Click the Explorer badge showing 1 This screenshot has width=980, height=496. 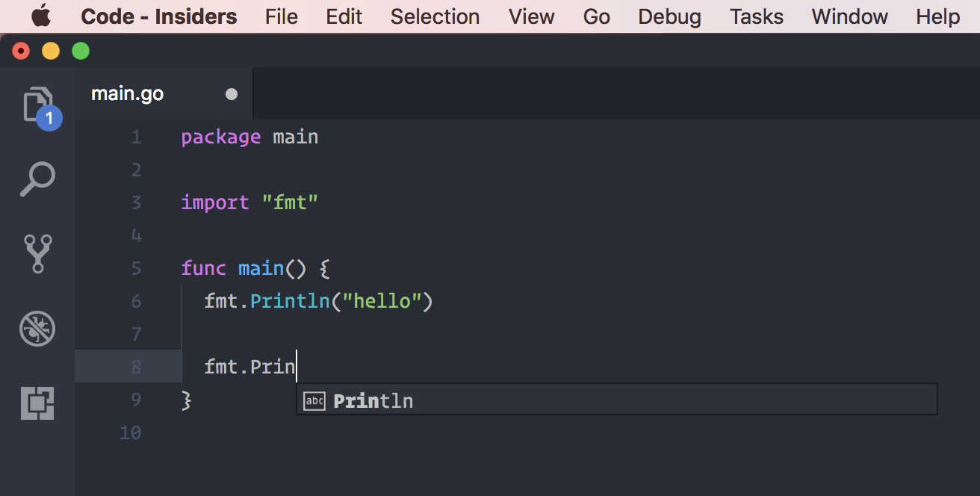pos(49,117)
